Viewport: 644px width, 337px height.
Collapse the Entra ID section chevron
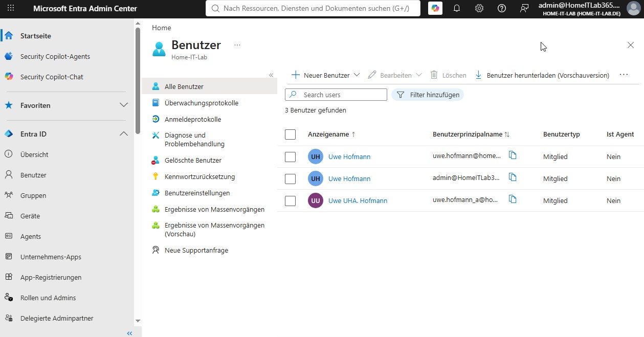point(124,134)
